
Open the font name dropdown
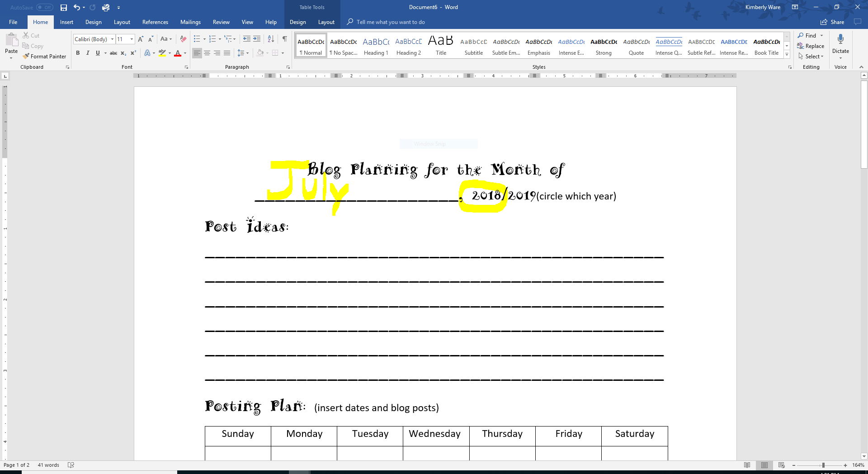[x=112, y=39]
